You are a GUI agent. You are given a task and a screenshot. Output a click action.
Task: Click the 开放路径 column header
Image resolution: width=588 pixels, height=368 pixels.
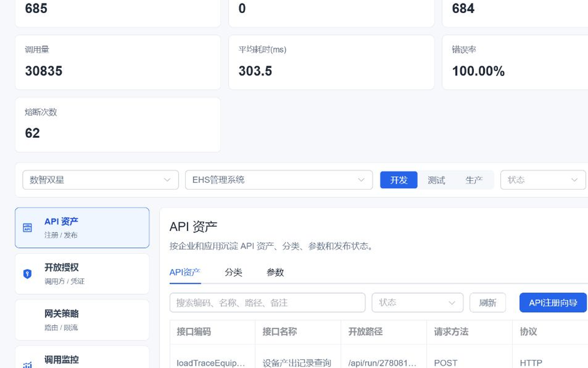384,332
